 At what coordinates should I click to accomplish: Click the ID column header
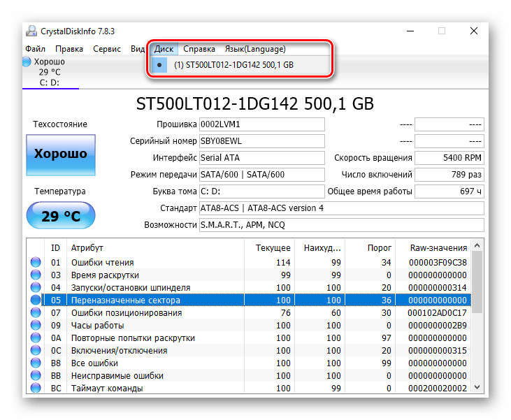(x=55, y=248)
